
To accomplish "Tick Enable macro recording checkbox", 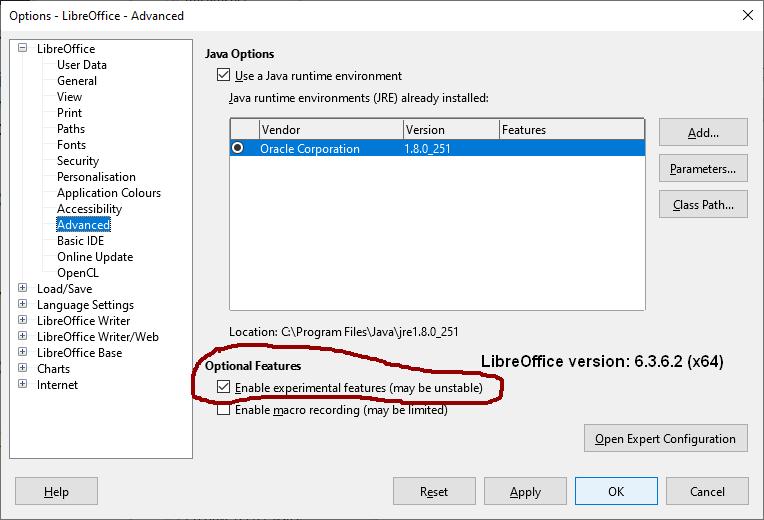I will click(x=224, y=410).
